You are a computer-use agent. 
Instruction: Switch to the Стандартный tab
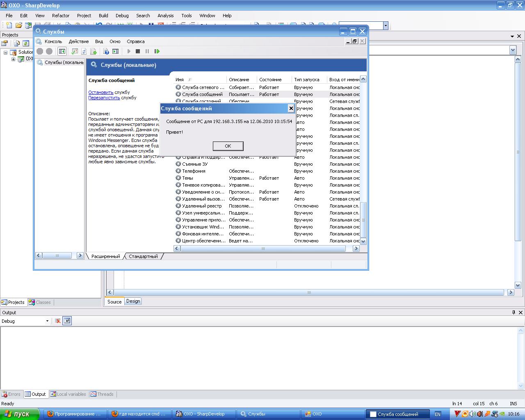tap(143, 256)
